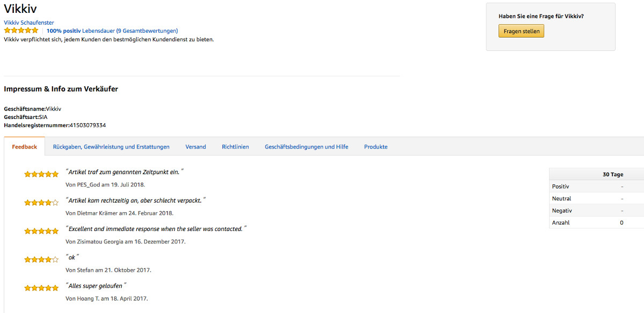Show the Produkte tab
The height and width of the screenshot is (313, 644).
(x=376, y=147)
